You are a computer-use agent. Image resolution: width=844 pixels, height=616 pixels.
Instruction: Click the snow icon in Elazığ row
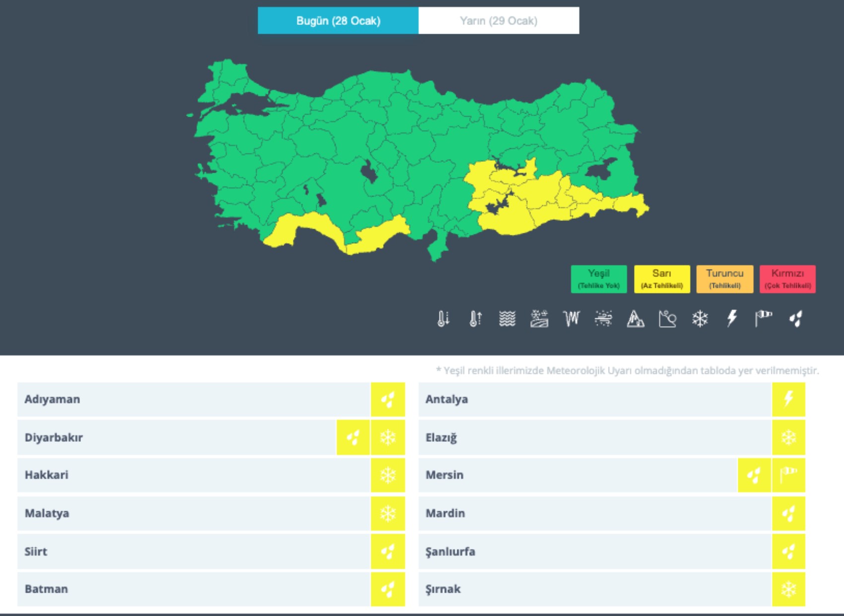coord(788,437)
